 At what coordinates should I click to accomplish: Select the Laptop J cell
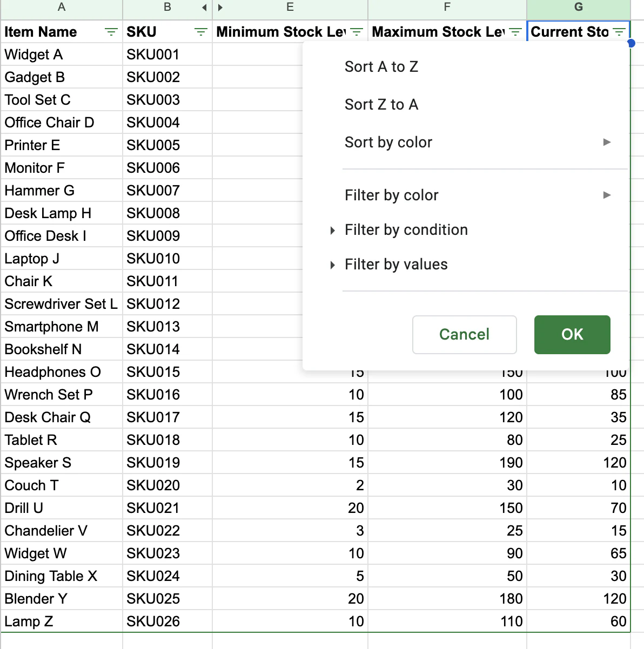[x=62, y=259]
